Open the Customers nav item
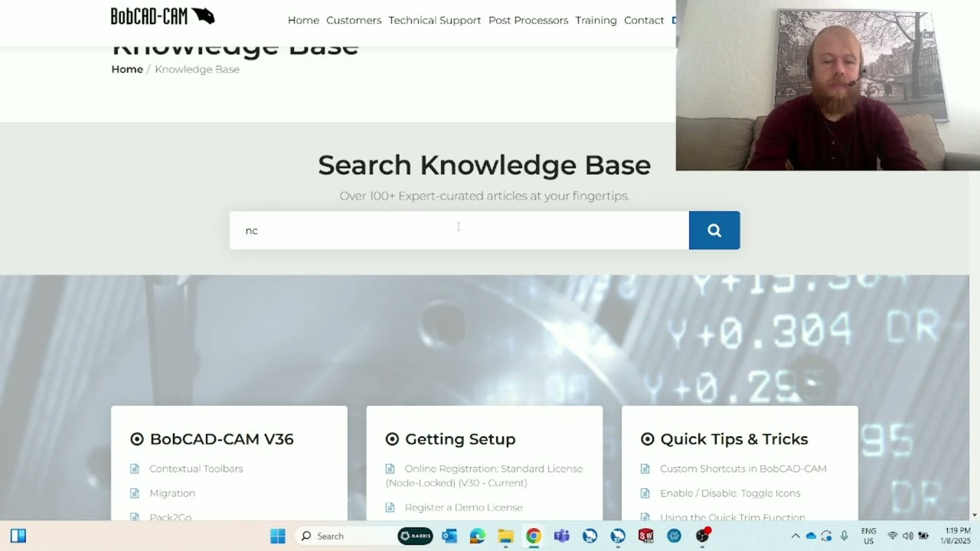This screenshot has width=980, height=551. 354,21
